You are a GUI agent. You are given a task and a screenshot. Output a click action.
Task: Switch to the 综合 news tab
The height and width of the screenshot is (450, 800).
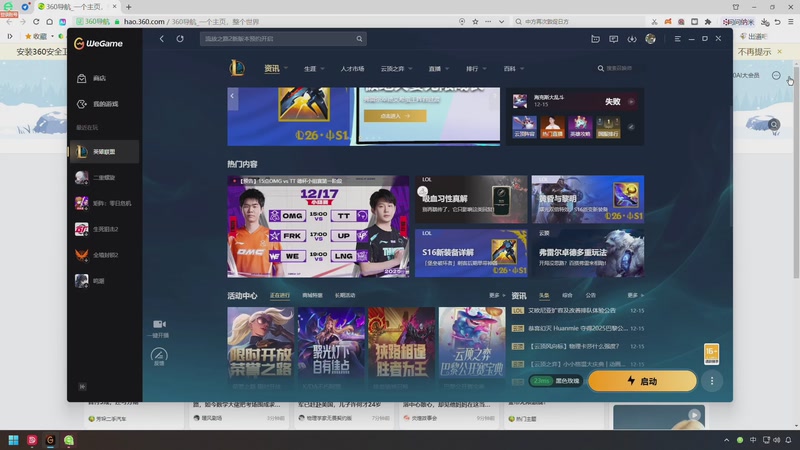pyautogui.click(x=567, y=295)
